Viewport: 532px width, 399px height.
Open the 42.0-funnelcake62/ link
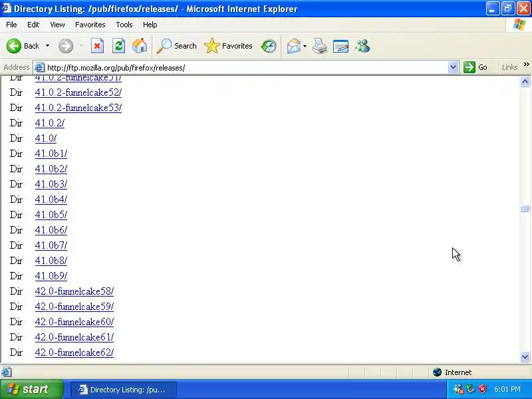pos(74,352)
